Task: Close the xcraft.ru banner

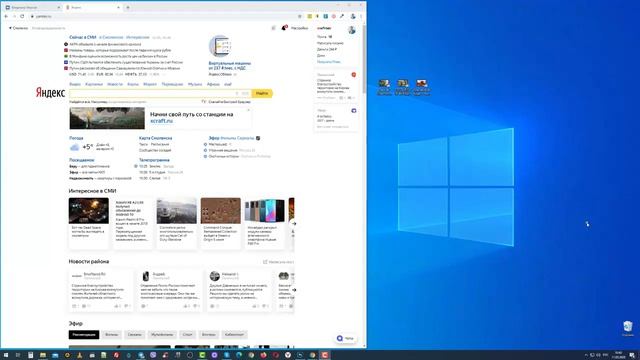Action: (248, 110)
